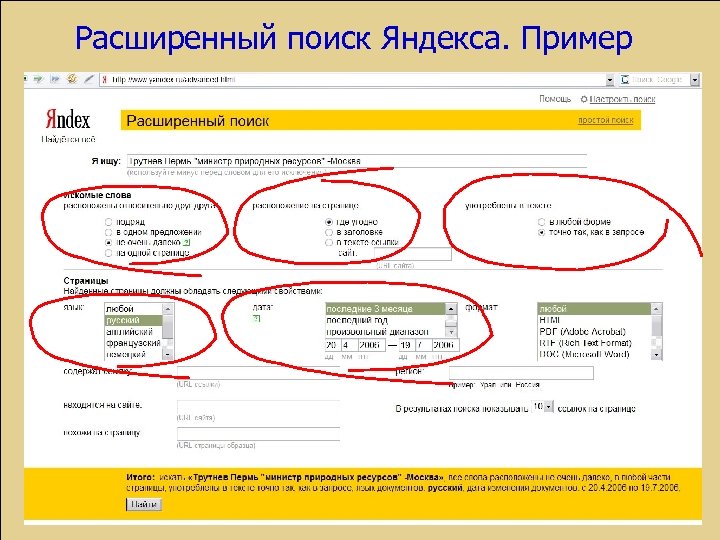Select the 'подряд' radio button
Viewport: 720px width, 540px height.
click(x=108, y=222)
